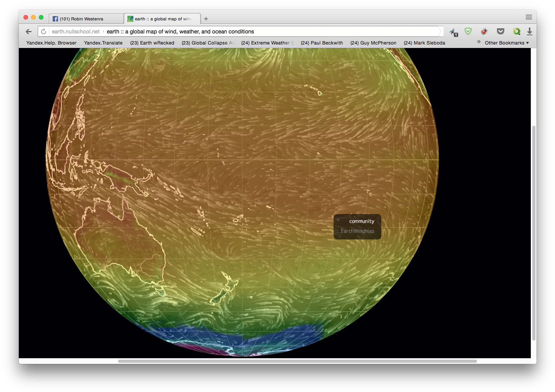The height and width of the screenshot is (392, 555).
Task: Select the earth global map tab
Action: click(x=162, y=18)
